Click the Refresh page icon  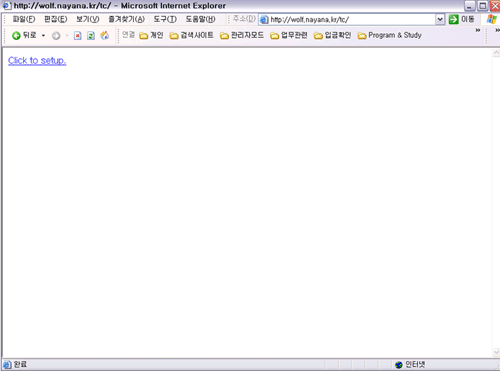91,35
